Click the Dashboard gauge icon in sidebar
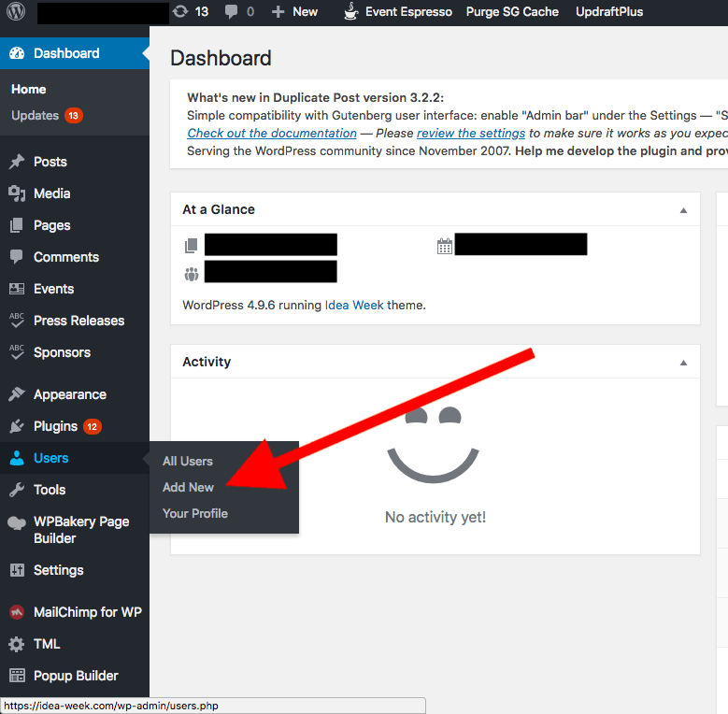 point(17,53)
